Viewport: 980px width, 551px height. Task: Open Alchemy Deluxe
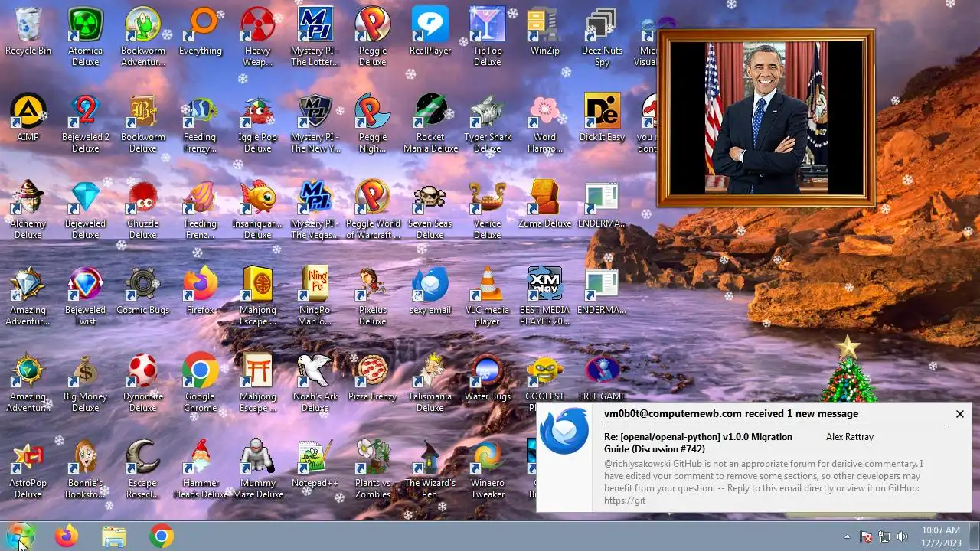28,210
